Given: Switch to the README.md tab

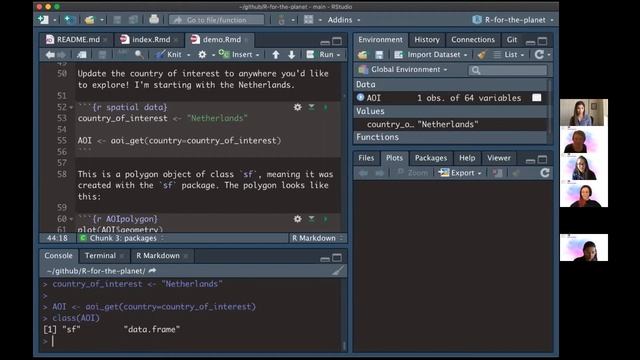Looking at the screenshot, I should [73, 40].
